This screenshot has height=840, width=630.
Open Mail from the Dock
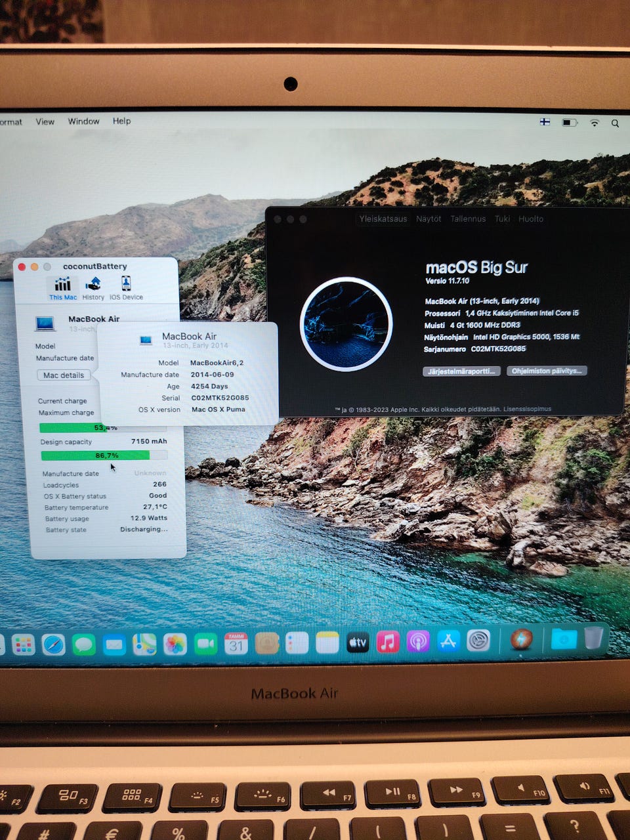pyautogui.click(x=114, y=645)
